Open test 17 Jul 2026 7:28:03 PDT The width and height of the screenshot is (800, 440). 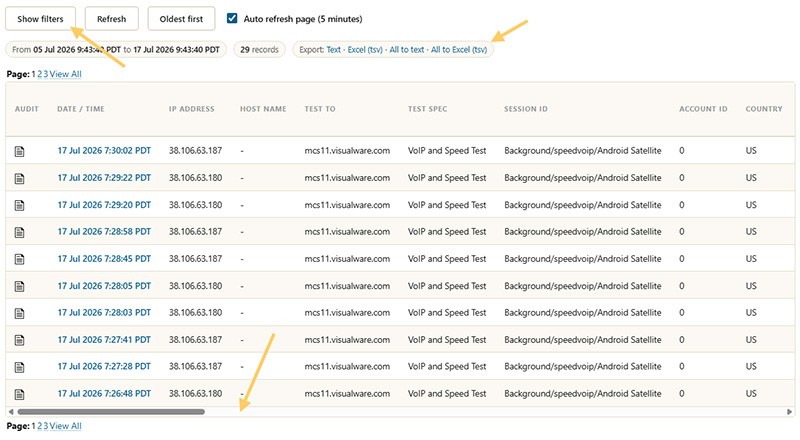point(104,312)
